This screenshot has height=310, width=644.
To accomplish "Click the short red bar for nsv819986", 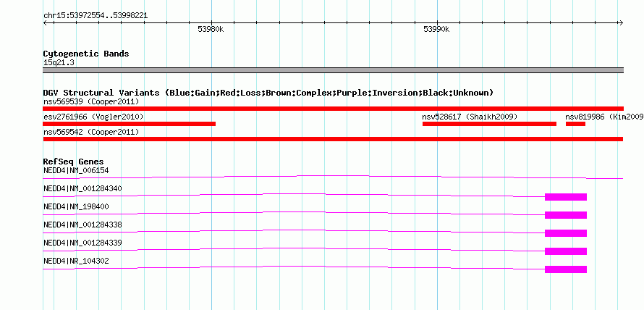I will coord(575,124).
